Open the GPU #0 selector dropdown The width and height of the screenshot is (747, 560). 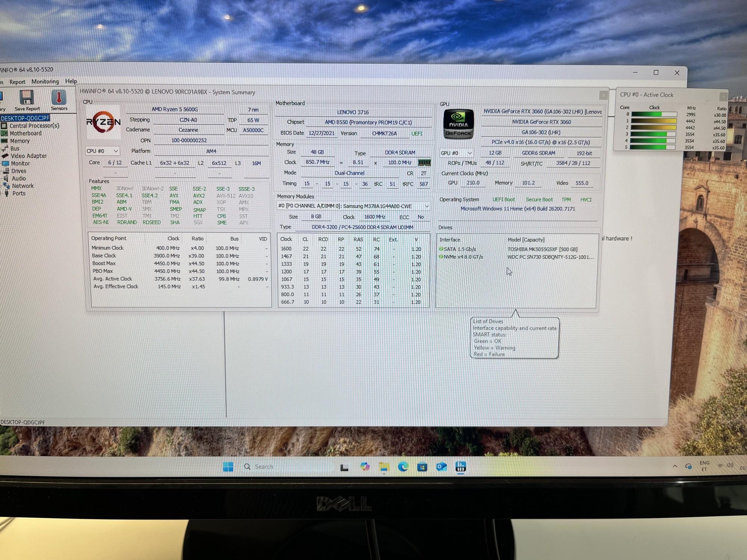[456, 153]
